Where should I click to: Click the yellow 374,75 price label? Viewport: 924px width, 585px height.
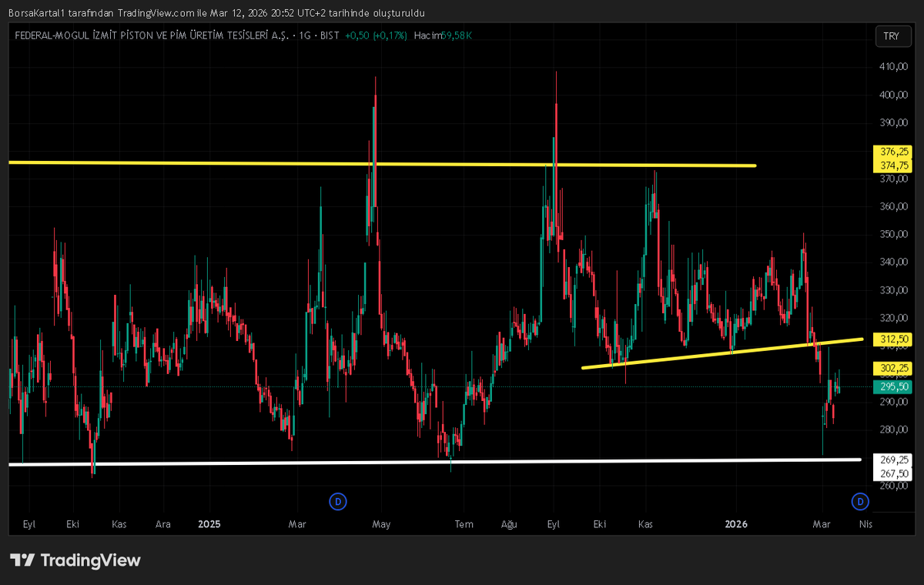[x=892, y=165]
